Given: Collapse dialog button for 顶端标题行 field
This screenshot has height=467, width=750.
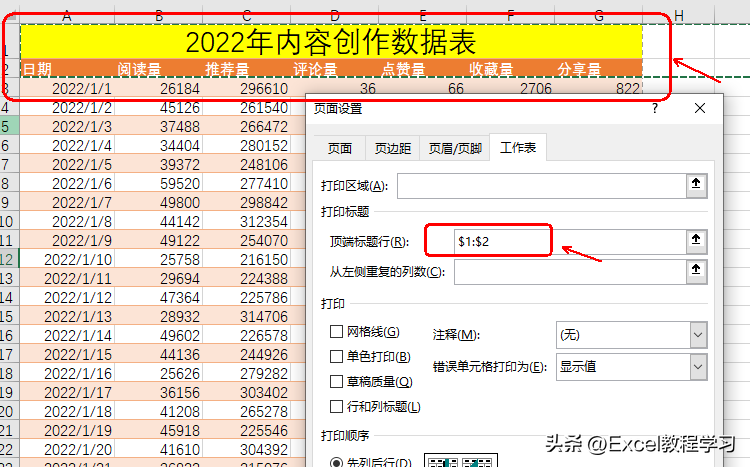Looking at the screenshot, I should pos(696,241).
